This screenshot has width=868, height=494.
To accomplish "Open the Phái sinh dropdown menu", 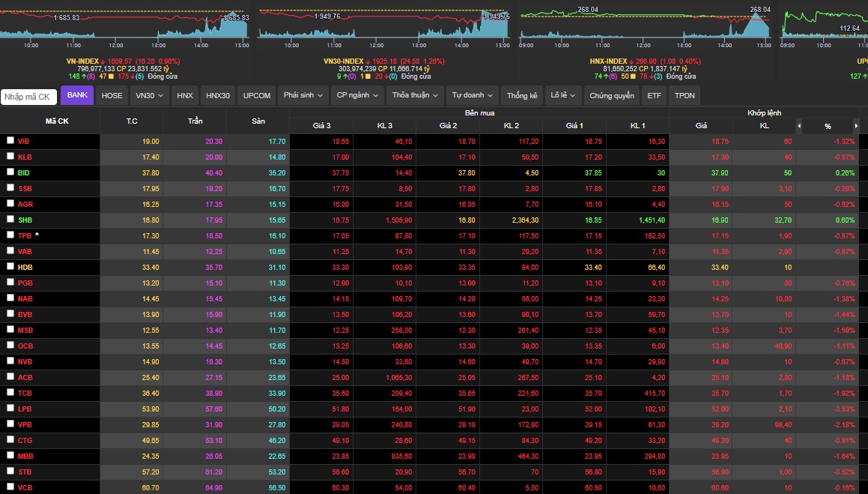I will tap(303, 96).
